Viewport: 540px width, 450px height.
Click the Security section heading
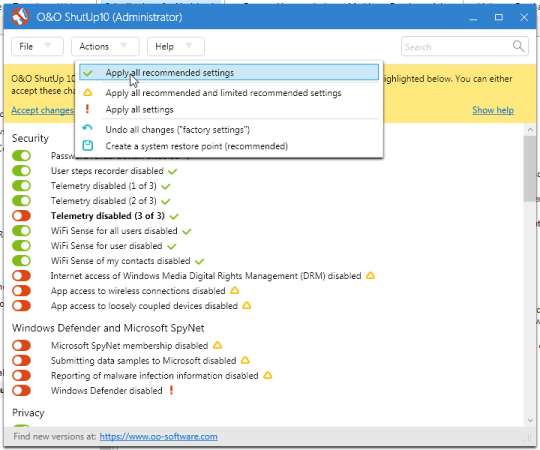pos(30,138)
